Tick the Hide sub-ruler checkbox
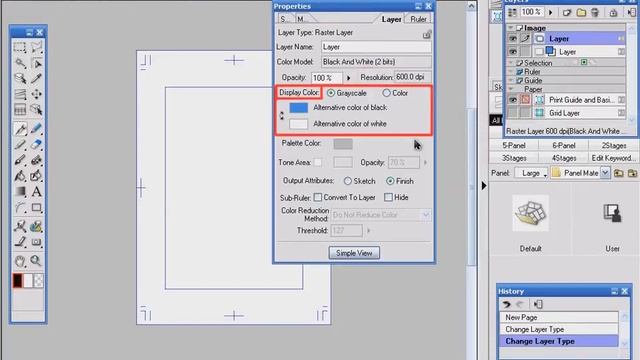Screen dimensions: 640x360 coord(388,197)
